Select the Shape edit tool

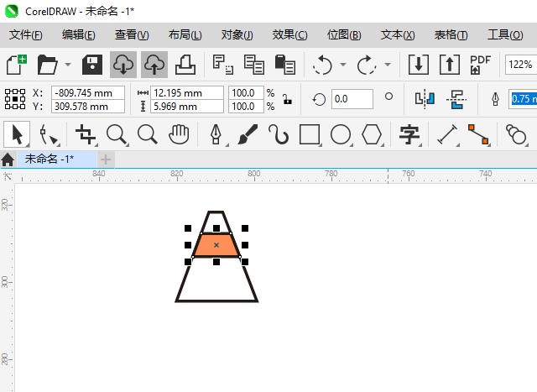49,134
